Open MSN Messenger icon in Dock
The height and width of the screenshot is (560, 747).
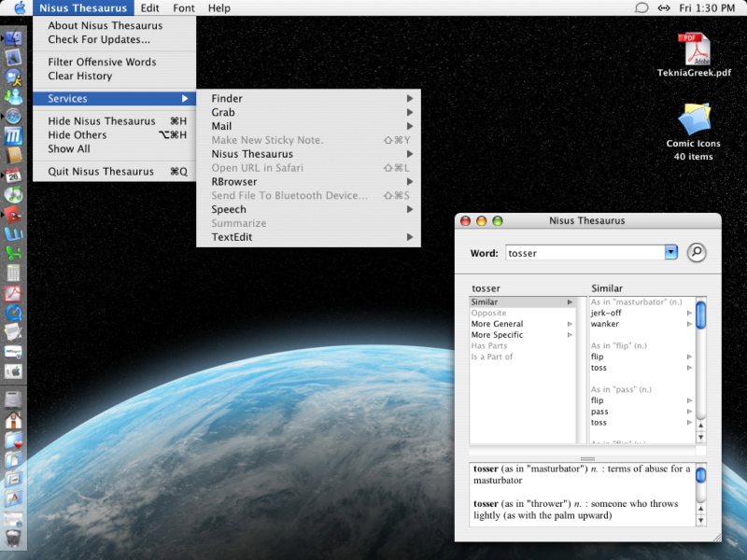pyautogui.click(x=13, y=97)
